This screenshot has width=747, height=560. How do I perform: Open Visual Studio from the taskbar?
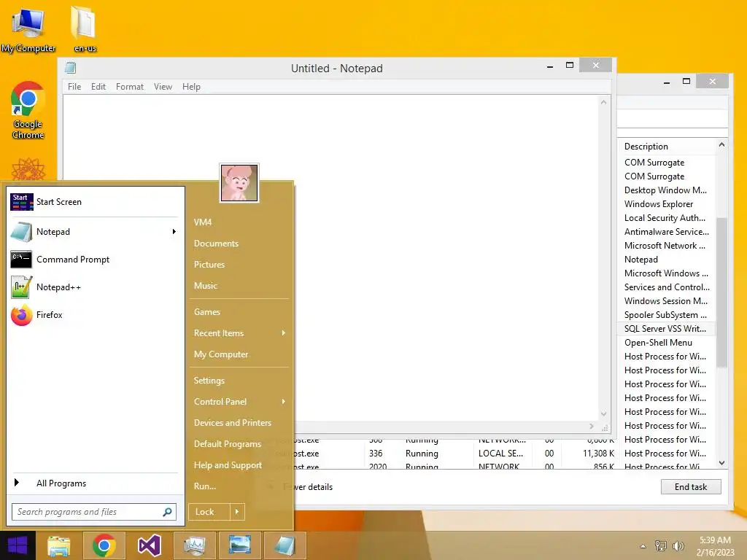[x=149, y=545]
